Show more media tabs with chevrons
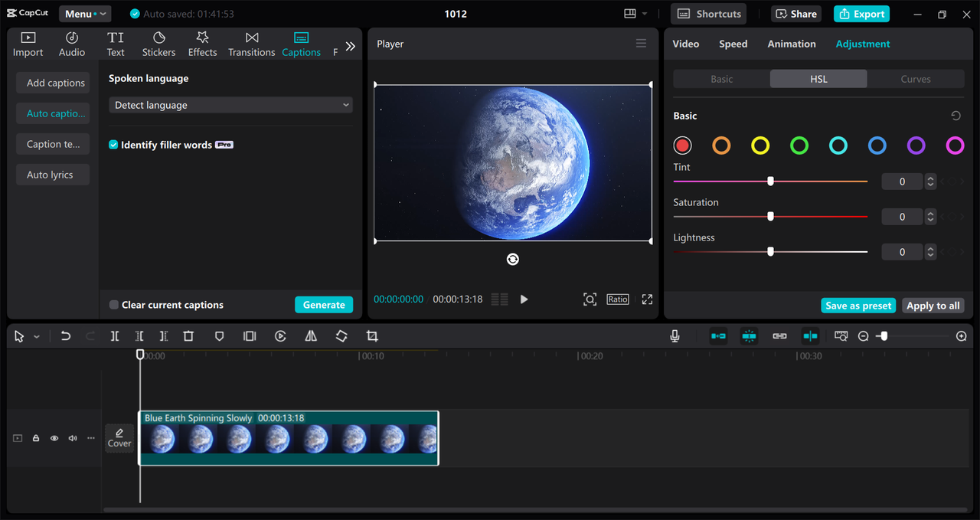This screenshot has height=520, width=980. [x=350, y=46]
